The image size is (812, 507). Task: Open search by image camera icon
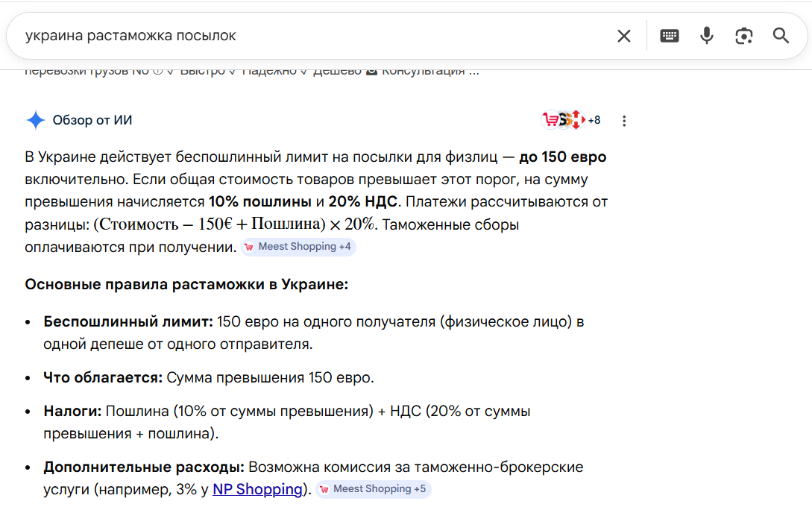743,36
